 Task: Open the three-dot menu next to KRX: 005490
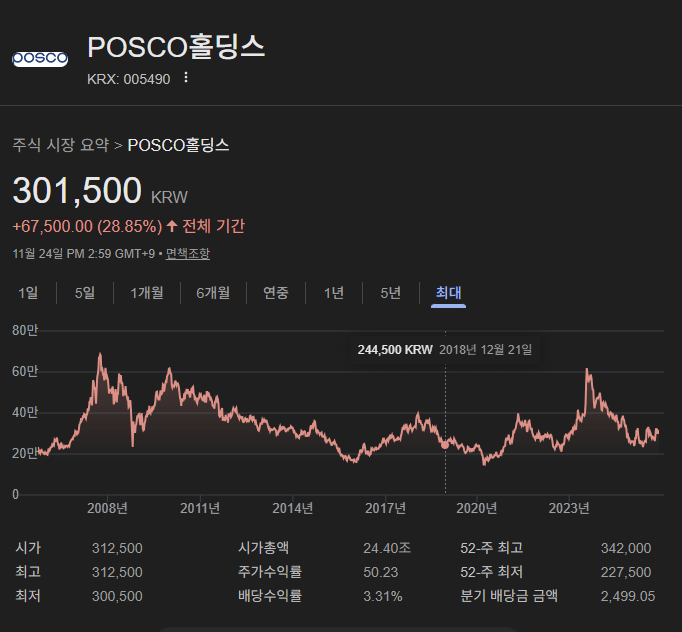(x=186, y=78)
